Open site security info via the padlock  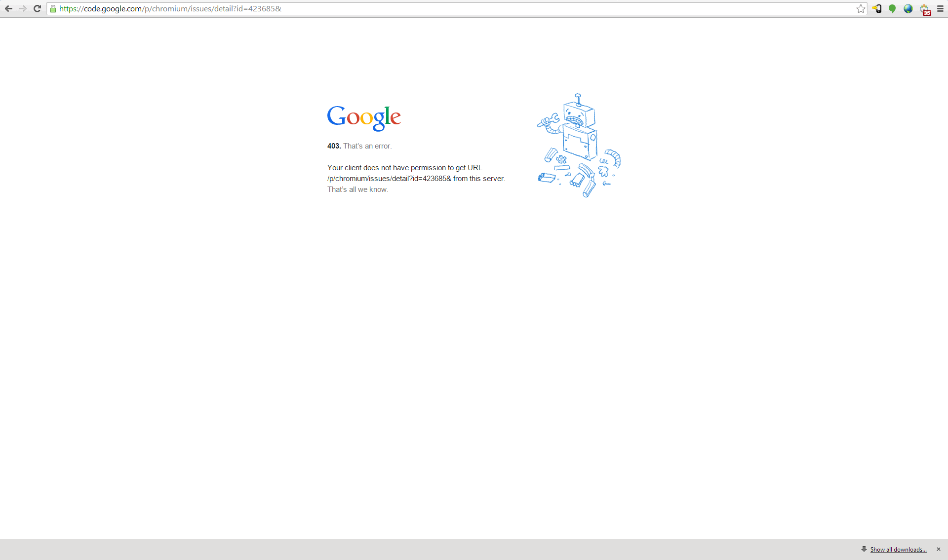[53, 8]
